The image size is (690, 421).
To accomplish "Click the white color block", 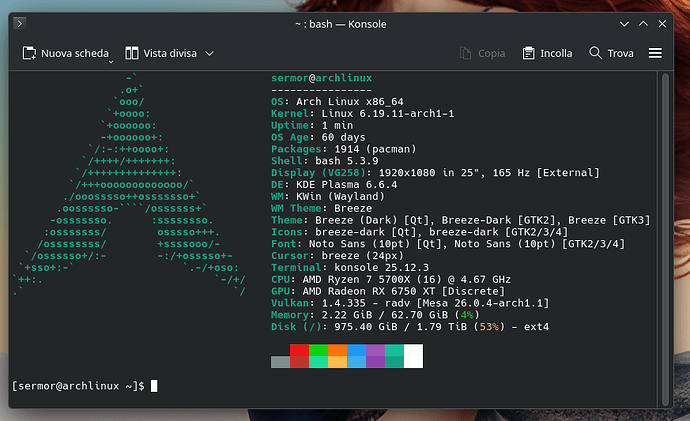I will click(x=413, y=356).
